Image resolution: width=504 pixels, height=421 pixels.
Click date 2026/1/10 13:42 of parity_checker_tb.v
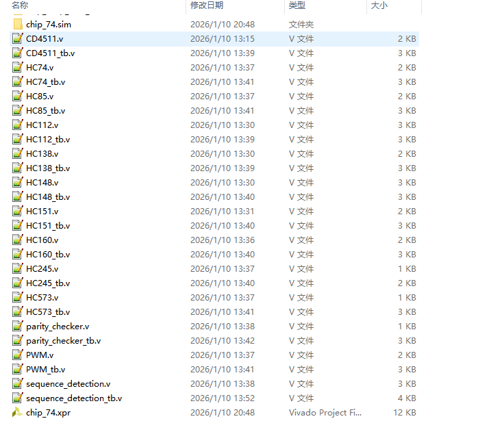tap(223, 341)
